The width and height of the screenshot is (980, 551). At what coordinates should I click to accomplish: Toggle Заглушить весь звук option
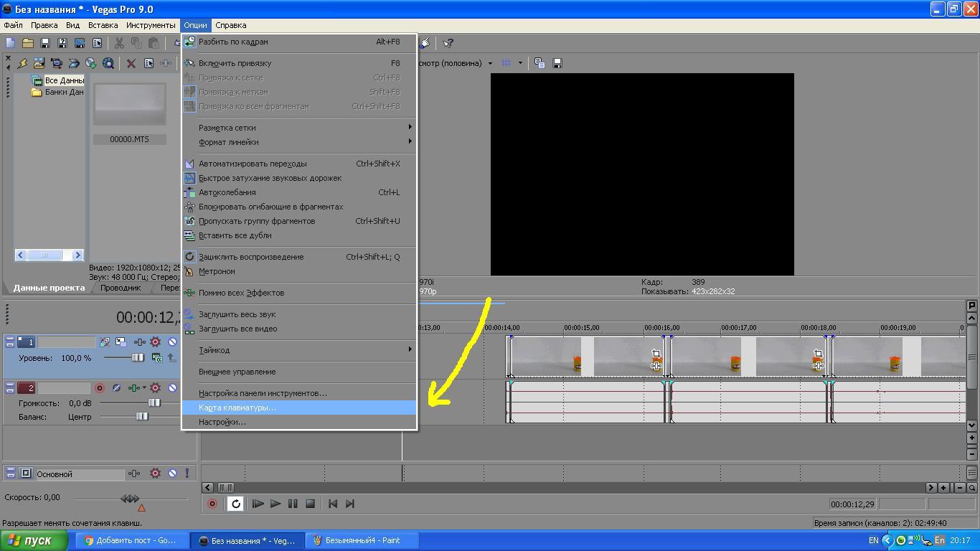point(298,314)
